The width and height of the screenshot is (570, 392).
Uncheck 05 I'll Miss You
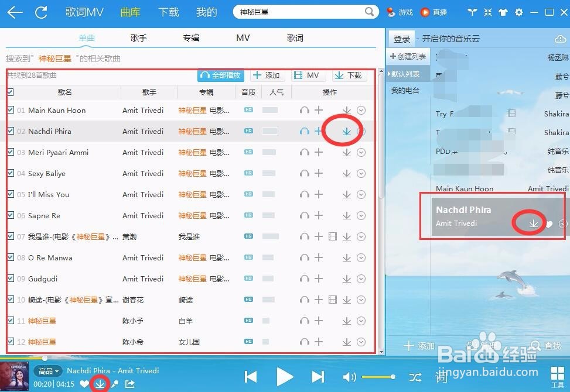pyautogui.click(x=11, y=194)
